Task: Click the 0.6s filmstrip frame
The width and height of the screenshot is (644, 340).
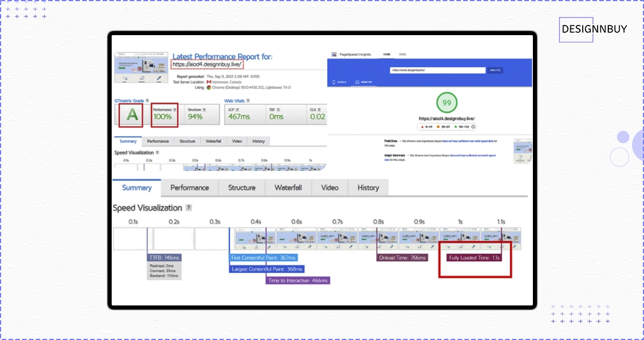Action: coord(296,239)
